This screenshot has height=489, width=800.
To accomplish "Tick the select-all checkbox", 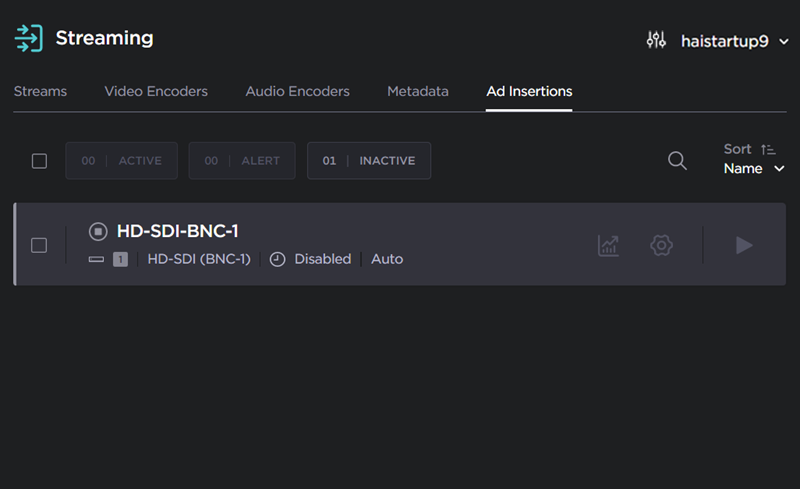I will (39, 161).
